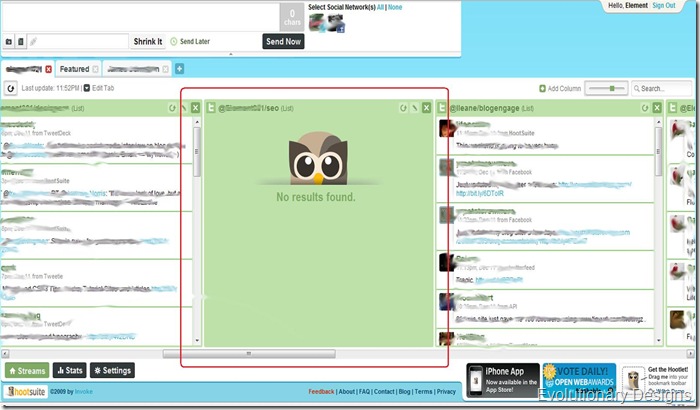Switch to the Featured tab
Image resolution: width=700 pixels, height=410 pixels.
pos(75,69)
